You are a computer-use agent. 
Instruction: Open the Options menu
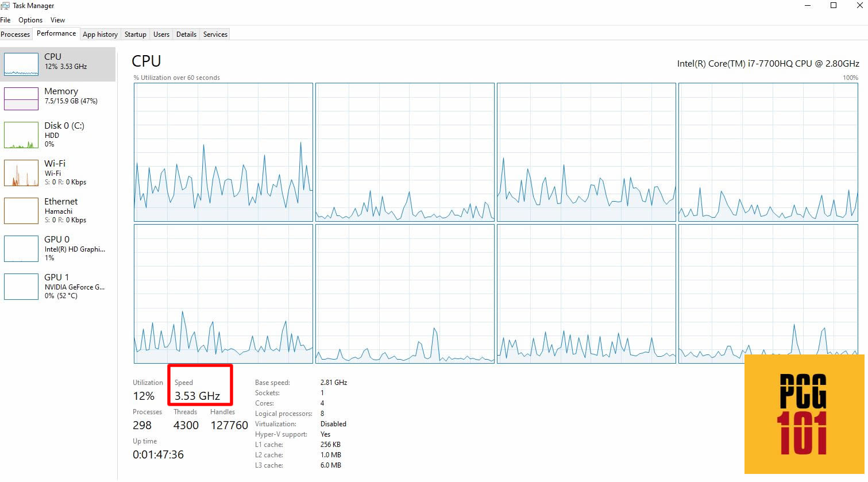tap(30, 20)
